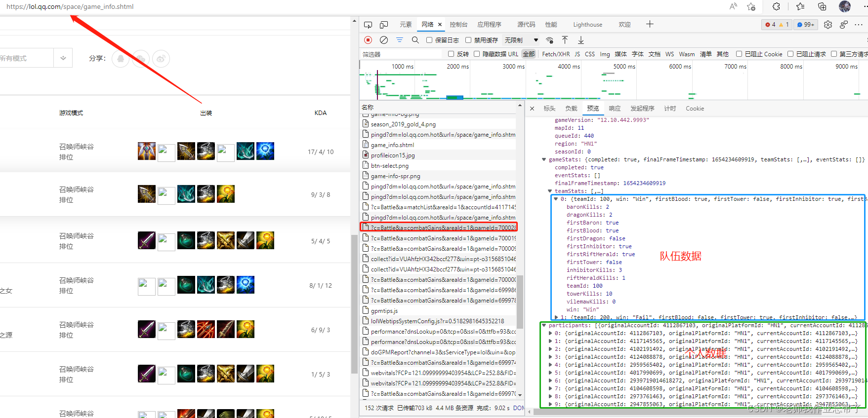Open the 无限制 throttling dropdown
This screenshot has width=868, height=418.
[x=522, y=40]
